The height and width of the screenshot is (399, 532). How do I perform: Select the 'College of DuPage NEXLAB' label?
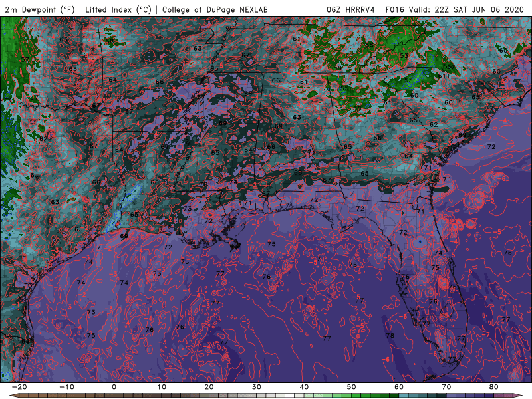215,9
